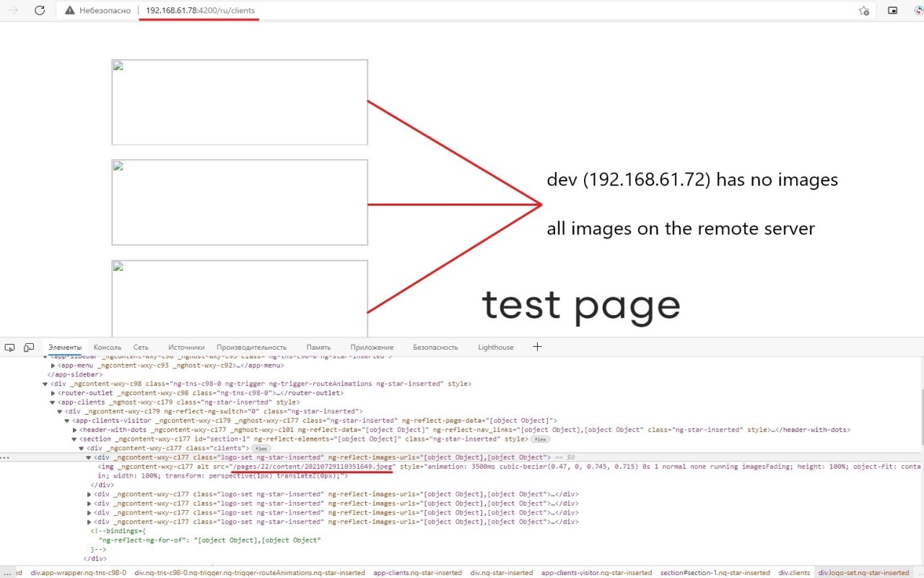Select the section#section-1.ng-star-inserted breadcrumb
Viewport: 924px width, 578px height.
[715, 573]
